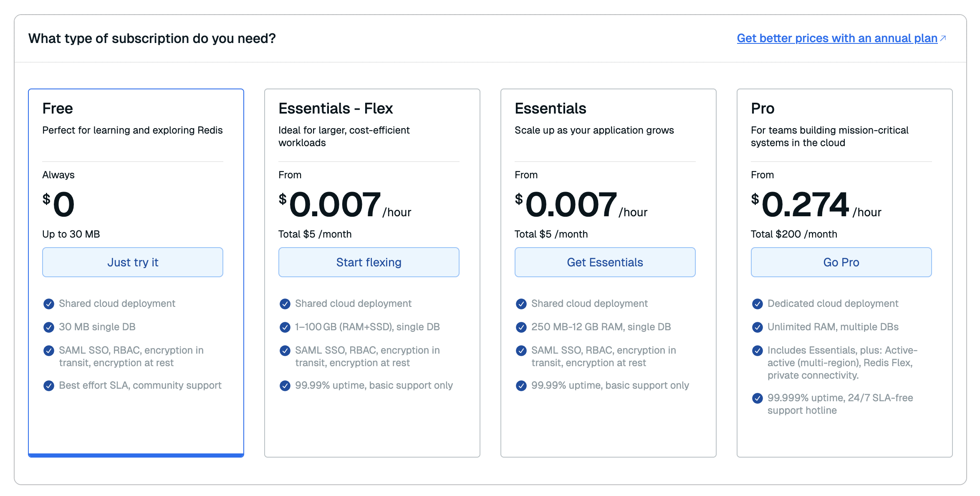Click checkmark beside '250 MB-12 GB RAM, single DB'
The image size is (980, 496).
point(521,327)
